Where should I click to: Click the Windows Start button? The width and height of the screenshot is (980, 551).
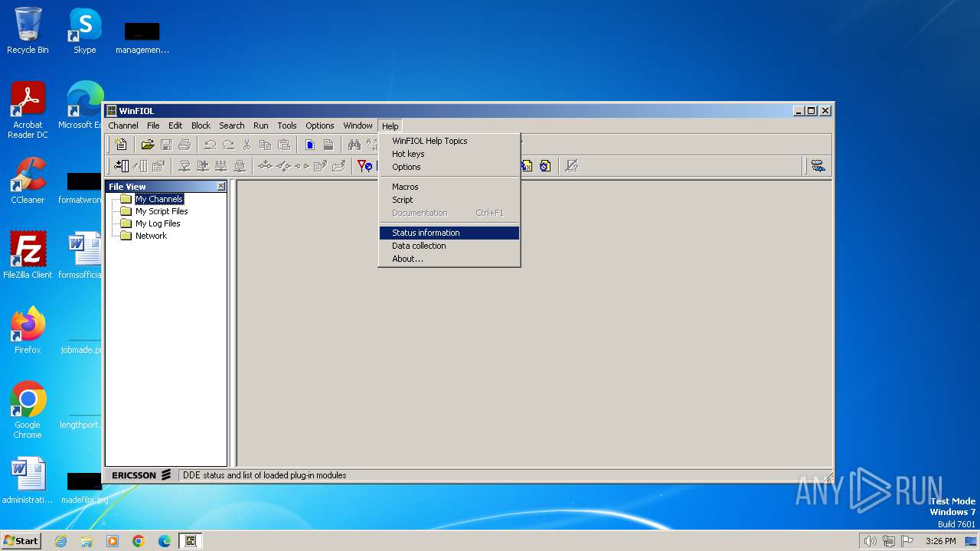21,540
